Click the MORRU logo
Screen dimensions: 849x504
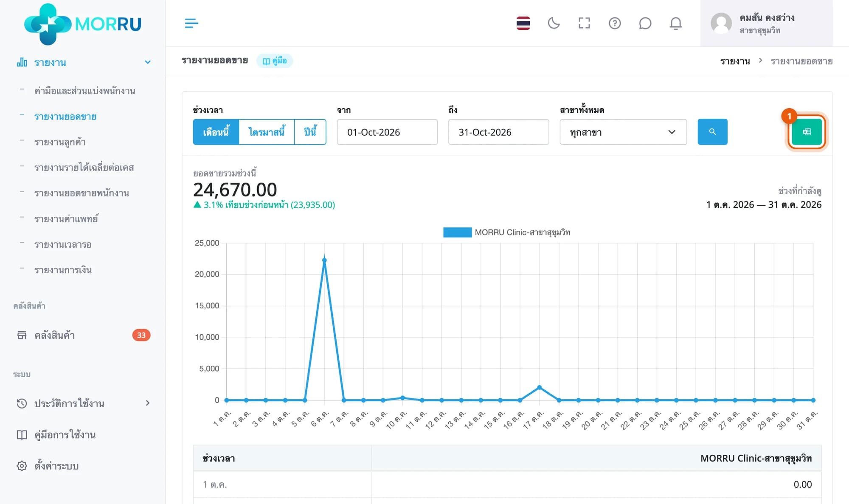[x=83, y=24]
